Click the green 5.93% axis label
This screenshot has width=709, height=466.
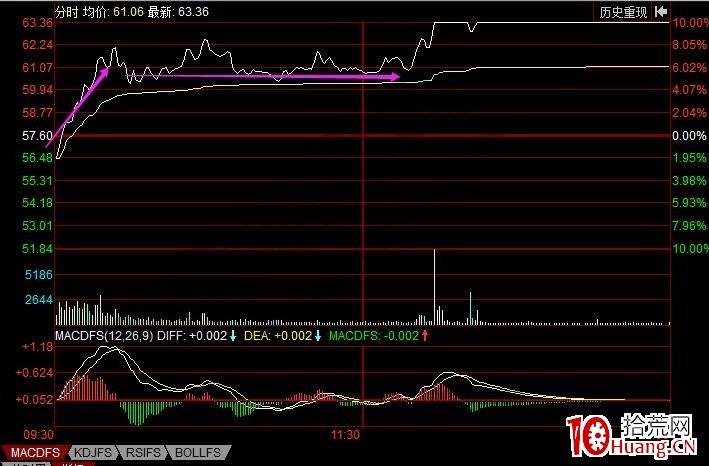coord(690,203)
